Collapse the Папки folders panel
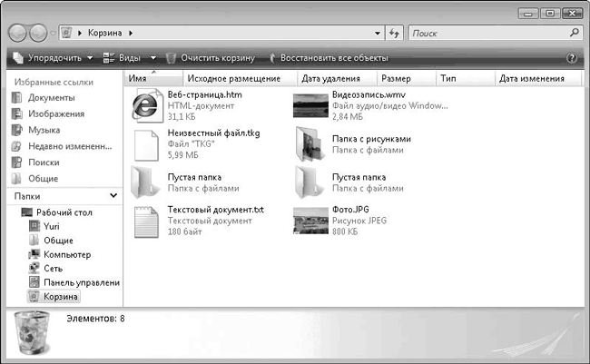The width and height of the screenshot is (590, 364). pyautogui.click(x=113, y=195)
